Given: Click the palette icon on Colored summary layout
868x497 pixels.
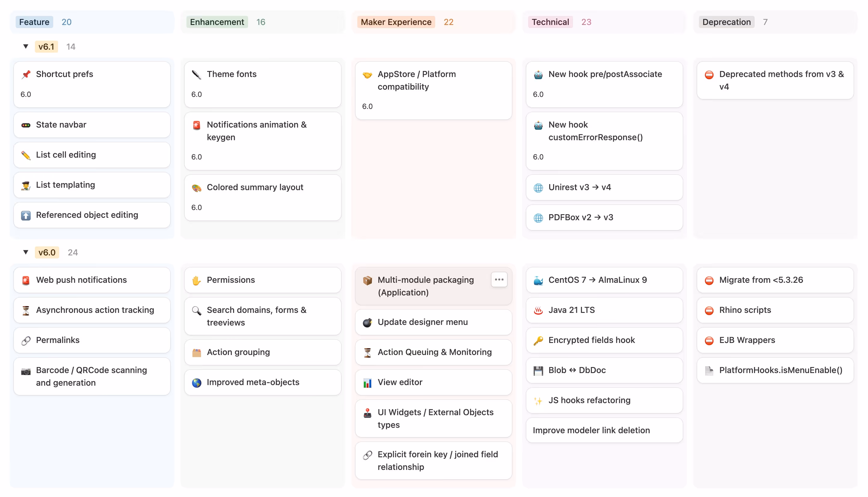Looking at the screenshot, I should point(196,188).
